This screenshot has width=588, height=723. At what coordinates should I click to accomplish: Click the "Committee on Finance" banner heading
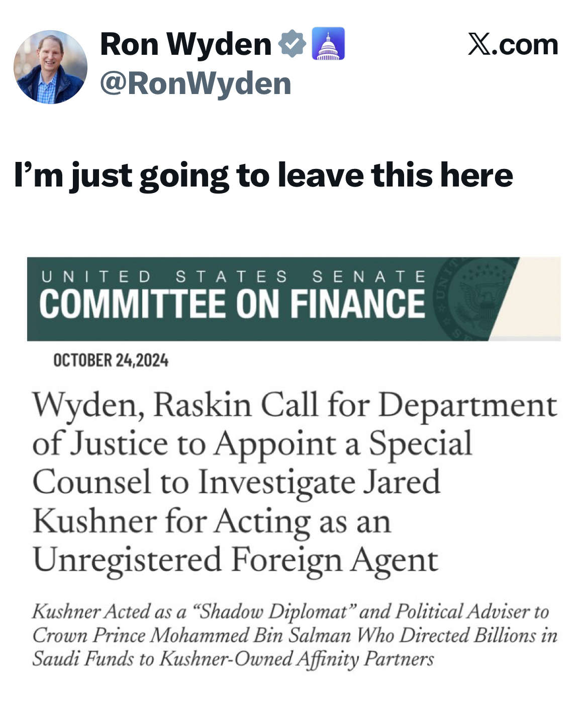pos(232,304)
